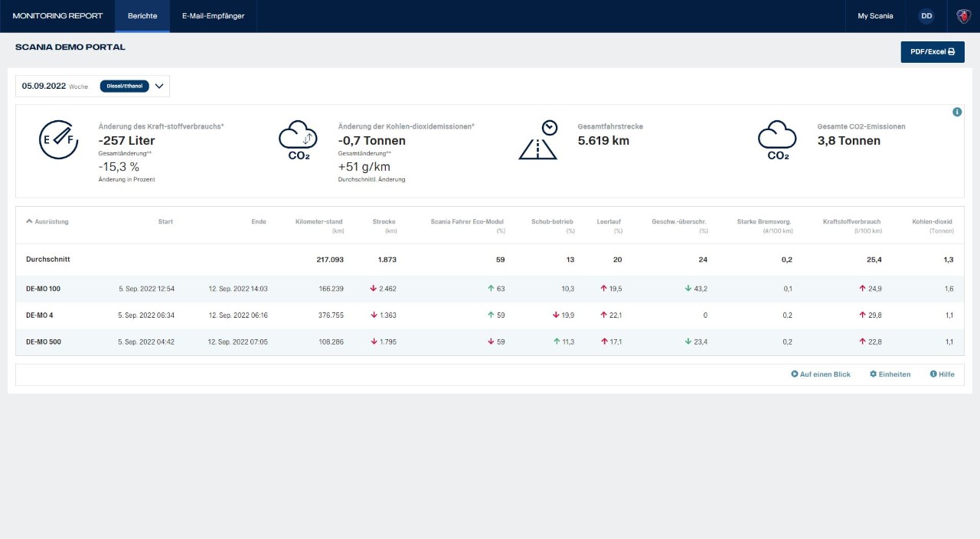The width and height of the screenshot is (980, 539).
Task: Sort by Kohlen-dioxid column
Action: pos(933,221)
